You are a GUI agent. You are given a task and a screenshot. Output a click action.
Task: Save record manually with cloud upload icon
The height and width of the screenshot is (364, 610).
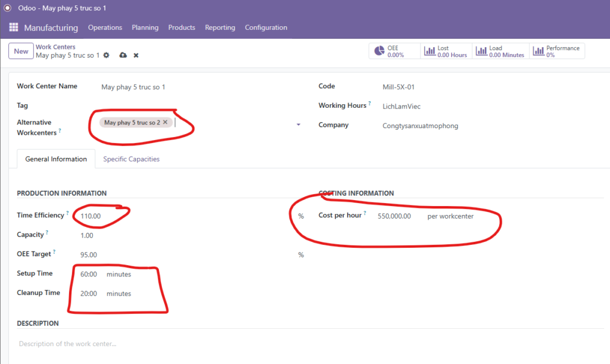(123, 55)
